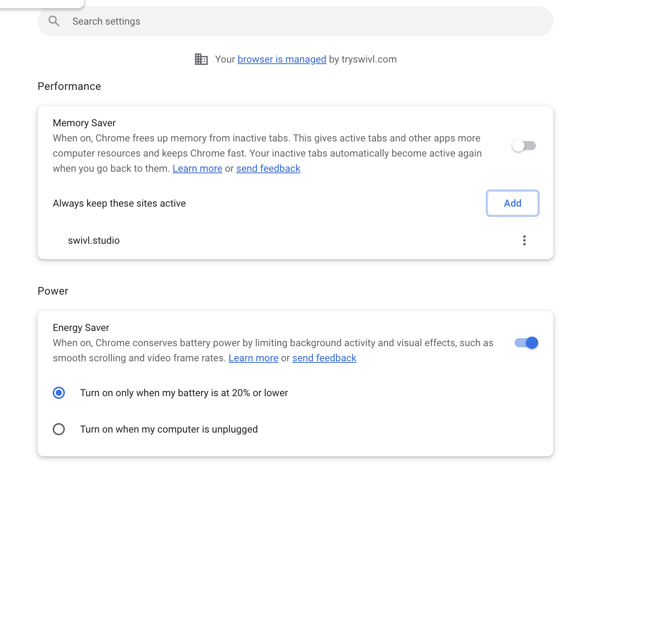The height and width of the screenshot is (621, 672).
Task: Click the magnifying glass search icon
Action: [x=54, y=21]
